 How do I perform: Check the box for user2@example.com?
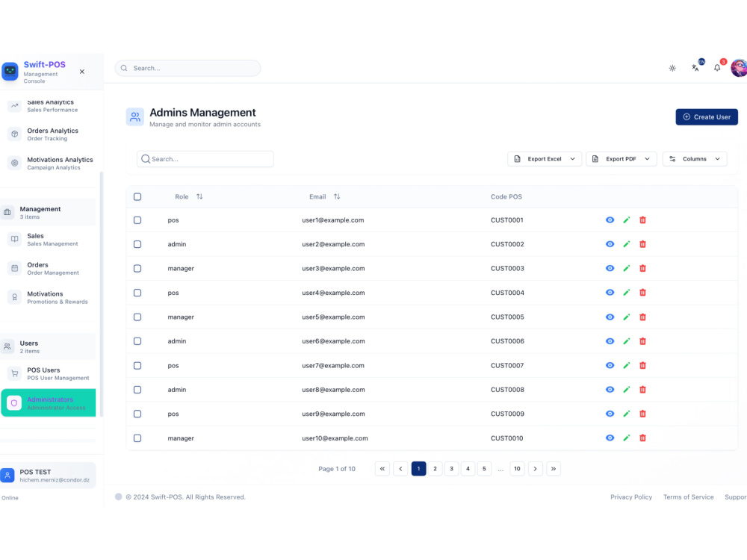click(x=137, y=244)
